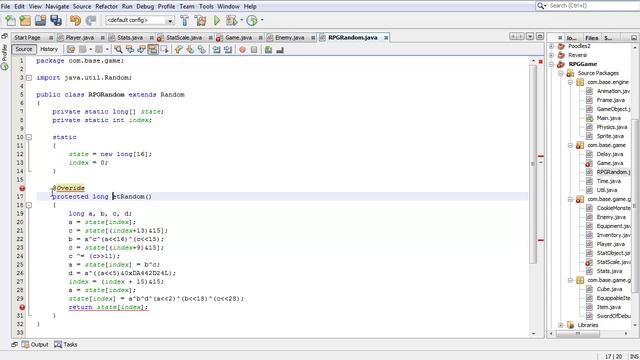Click Find Next Occurrence editor icon

pos(141,50)
